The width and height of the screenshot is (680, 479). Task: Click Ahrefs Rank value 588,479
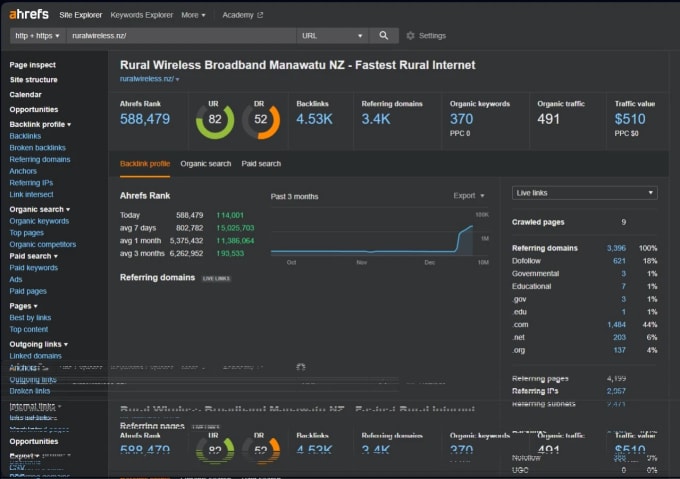coord(145,119)
